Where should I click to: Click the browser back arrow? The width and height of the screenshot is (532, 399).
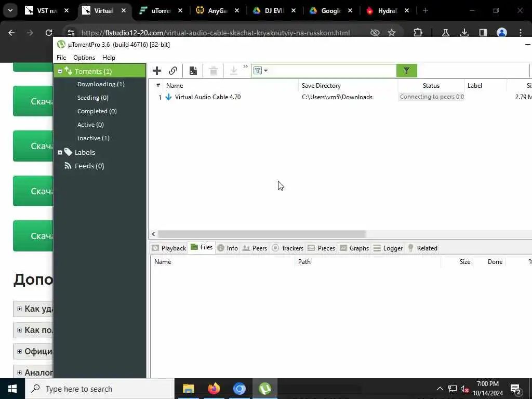pos(11,33)
